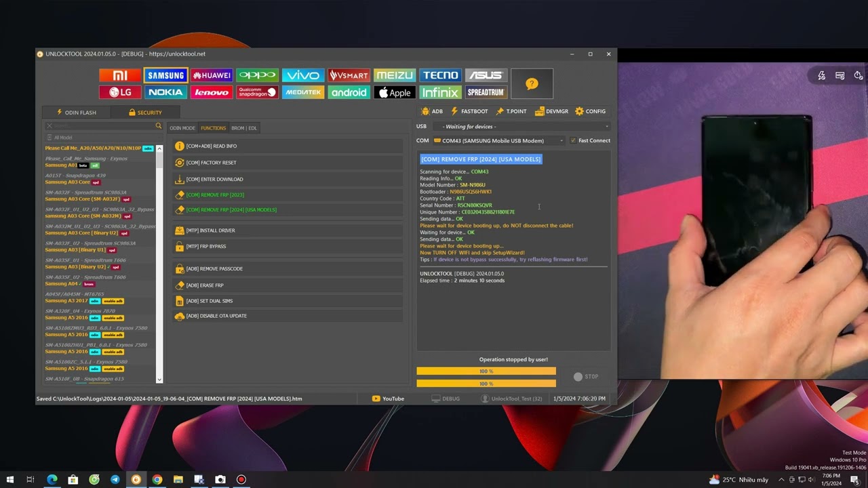
Task: Run [COM] FACTORY RESET
Action: point(289,163)
